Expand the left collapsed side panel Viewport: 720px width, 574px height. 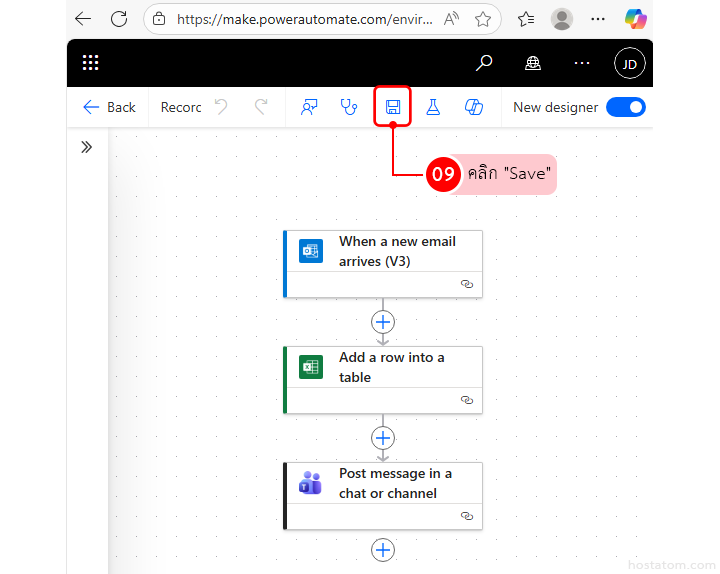coord(87,147)
